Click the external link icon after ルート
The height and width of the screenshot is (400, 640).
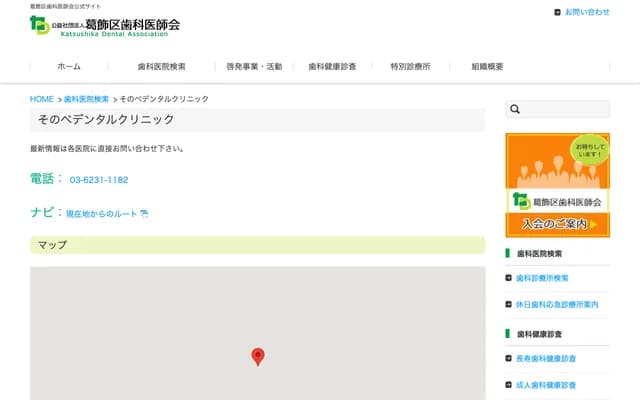coord(144,214)
